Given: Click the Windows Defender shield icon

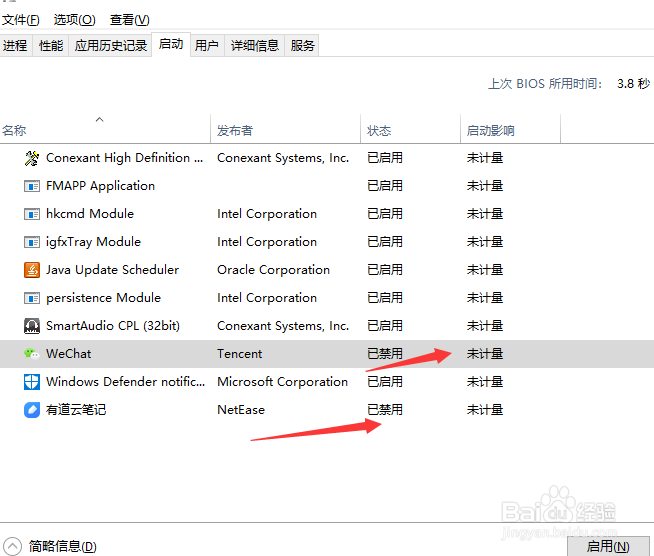Looking at the screenshot, I should pos(32,382).
